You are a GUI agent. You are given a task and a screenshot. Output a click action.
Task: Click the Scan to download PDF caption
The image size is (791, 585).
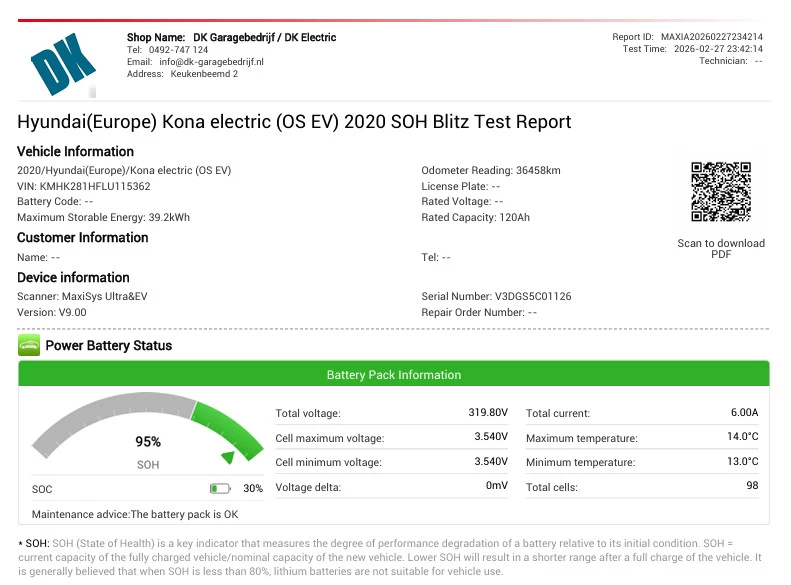click(x=721, y=249)
